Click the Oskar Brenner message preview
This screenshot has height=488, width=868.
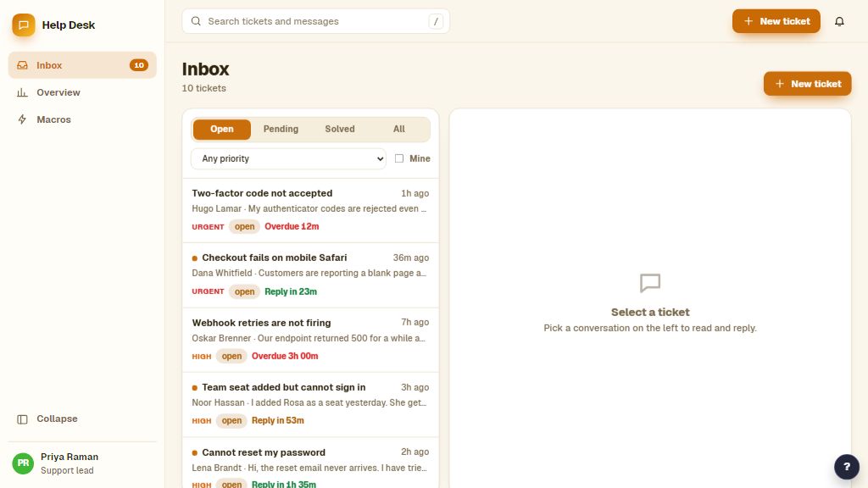point(309,338)
